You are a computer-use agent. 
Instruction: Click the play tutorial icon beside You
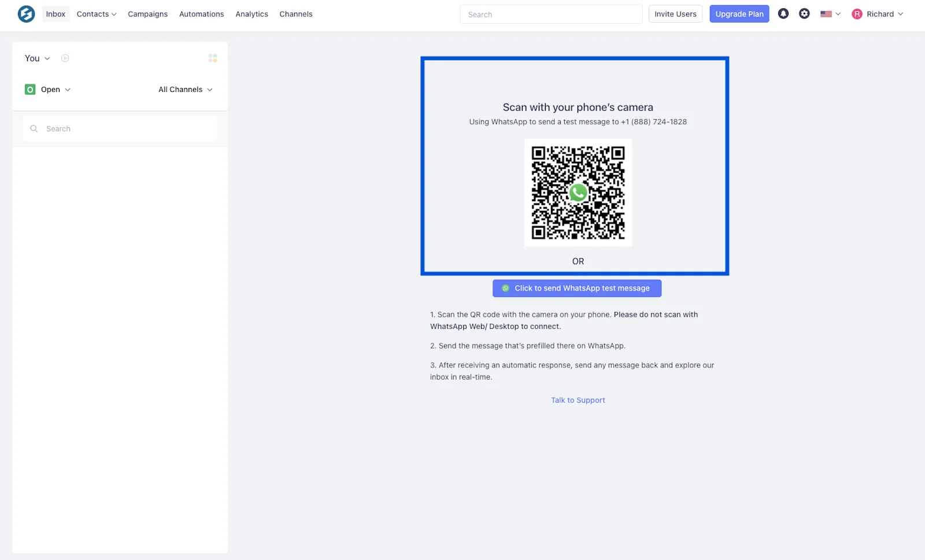[65, 58]
